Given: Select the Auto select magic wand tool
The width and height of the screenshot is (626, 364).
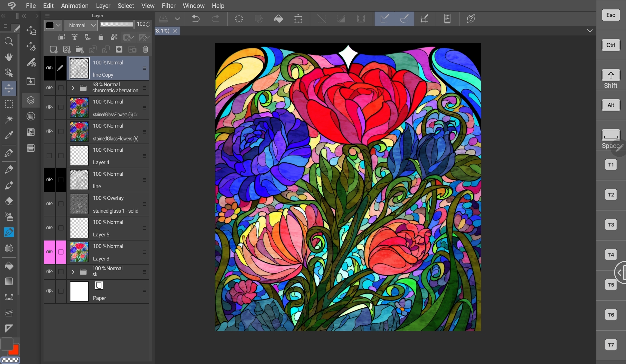Looking at the screenshot, I should pos(9,119).
